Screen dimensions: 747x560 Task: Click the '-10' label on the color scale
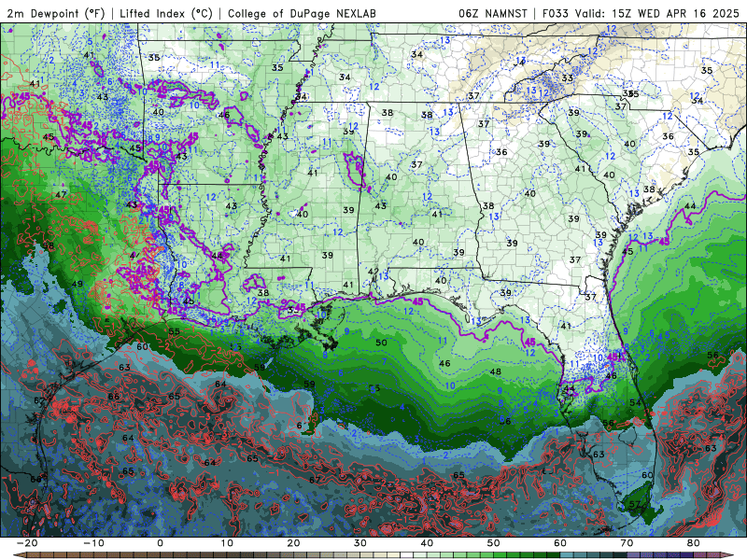click(x=93, y=543)
